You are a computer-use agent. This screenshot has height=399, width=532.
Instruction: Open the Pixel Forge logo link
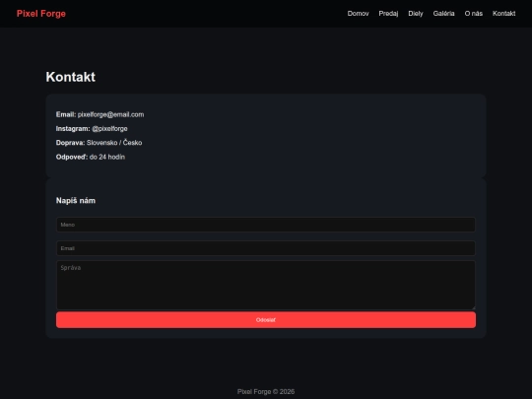[x=41, y=14]
